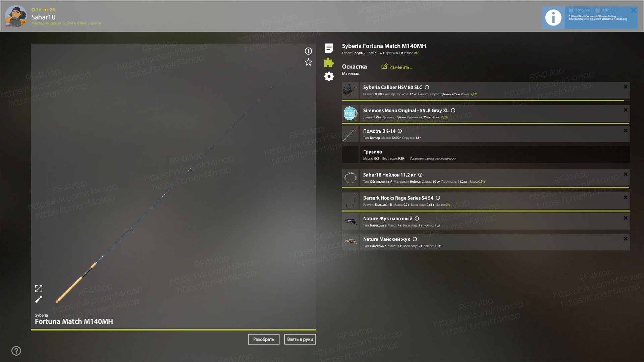
Task: Open the help question mark icon
Action: click(16, 351)
